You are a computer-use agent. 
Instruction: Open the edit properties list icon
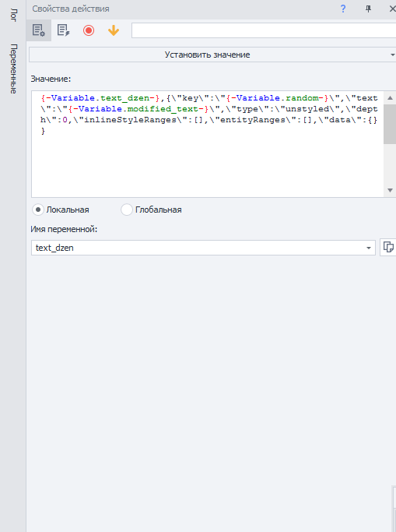tap(63, 30)
